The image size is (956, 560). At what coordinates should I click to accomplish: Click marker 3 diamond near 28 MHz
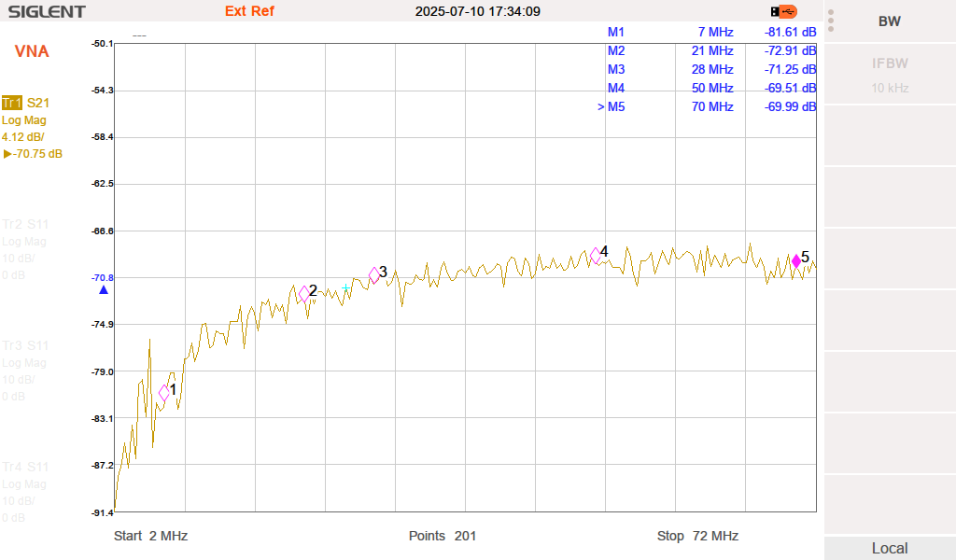click(374, 274)
